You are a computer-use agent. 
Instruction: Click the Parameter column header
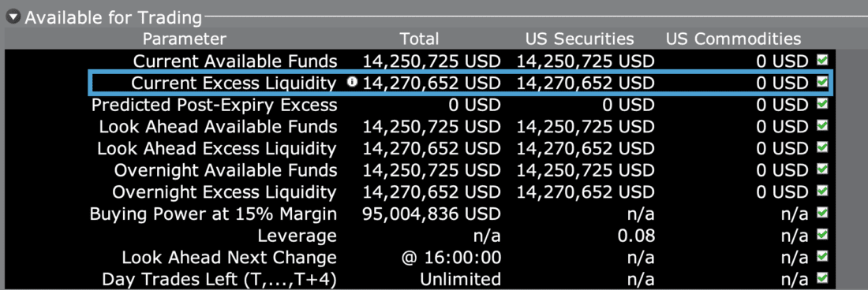(185, 39)
